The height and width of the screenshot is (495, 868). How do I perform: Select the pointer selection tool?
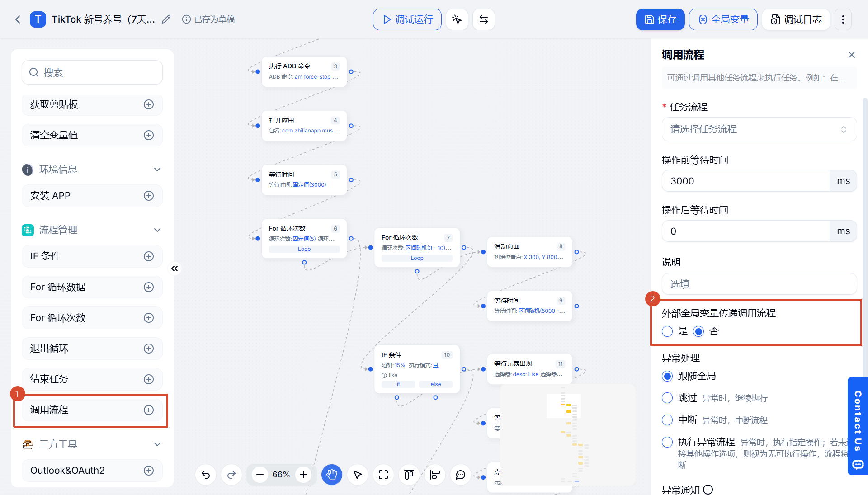pos(358,475)
